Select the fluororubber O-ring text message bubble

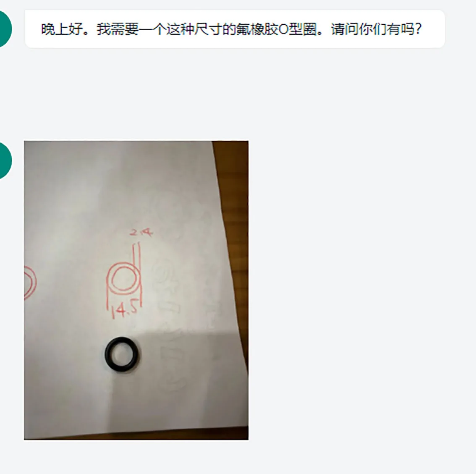click(x=235, y=29)
